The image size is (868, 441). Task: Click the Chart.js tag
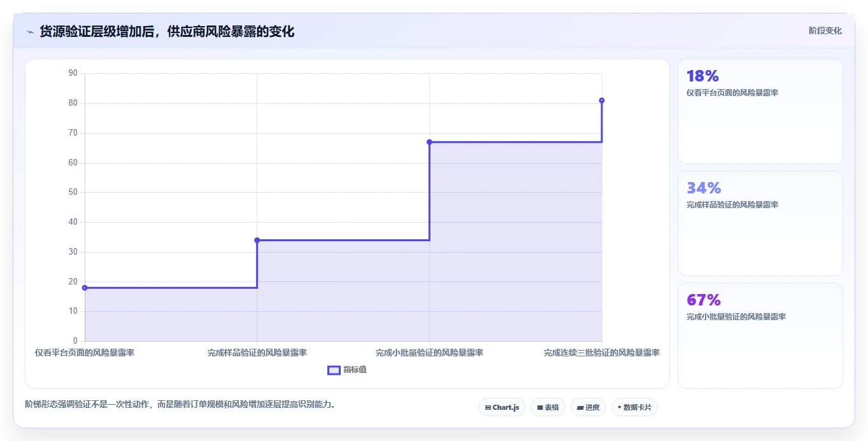(x=502, y=407)
